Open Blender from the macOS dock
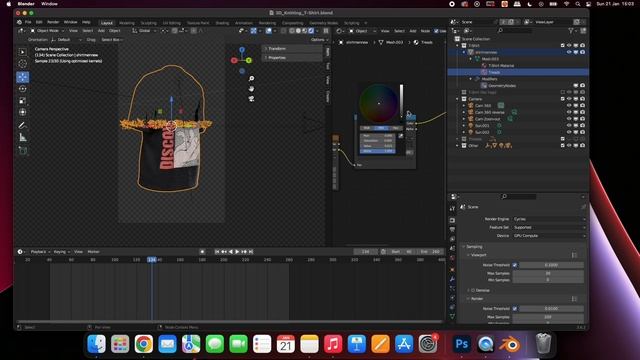 click(x=509, y=344)
